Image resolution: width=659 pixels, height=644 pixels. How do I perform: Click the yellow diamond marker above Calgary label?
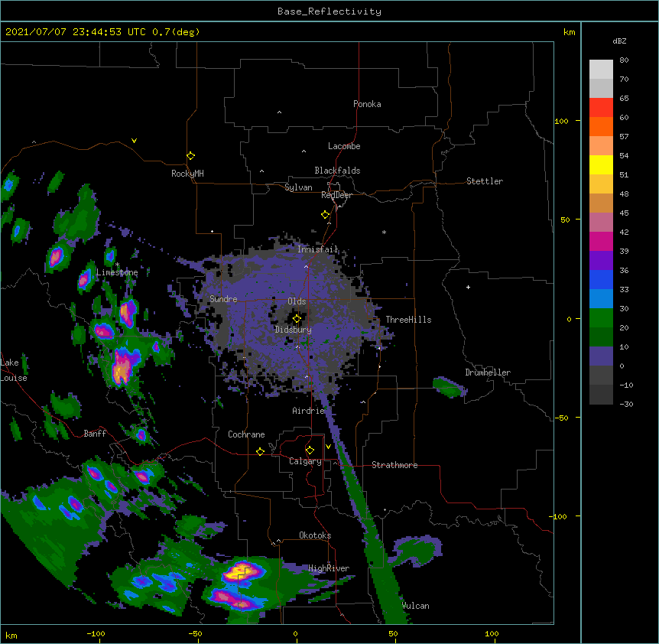click(x=310, y=450)
